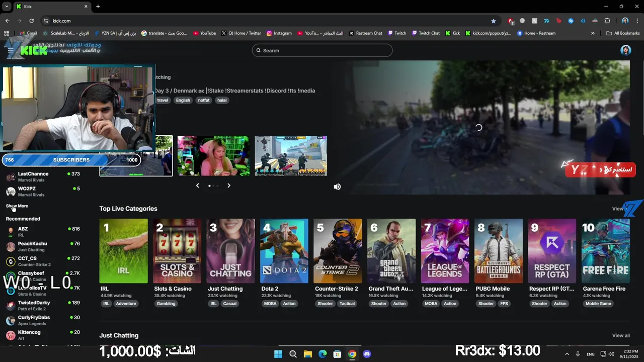Open the League of Legends category card
Image resolution: width=644 pixels, height=362 pixels.
click(x=445, y=251)
